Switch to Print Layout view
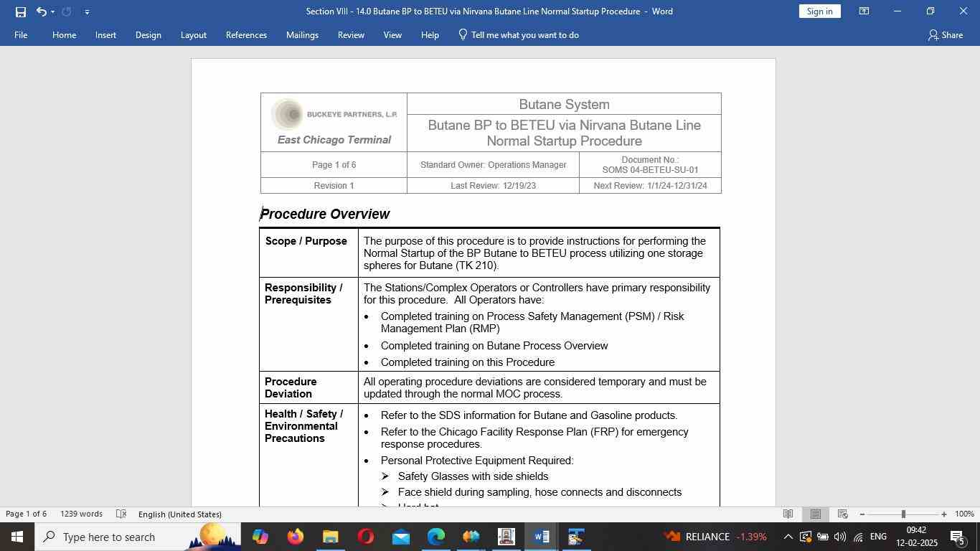The height and width of the screenshot is (551, 980). (815, 514)
